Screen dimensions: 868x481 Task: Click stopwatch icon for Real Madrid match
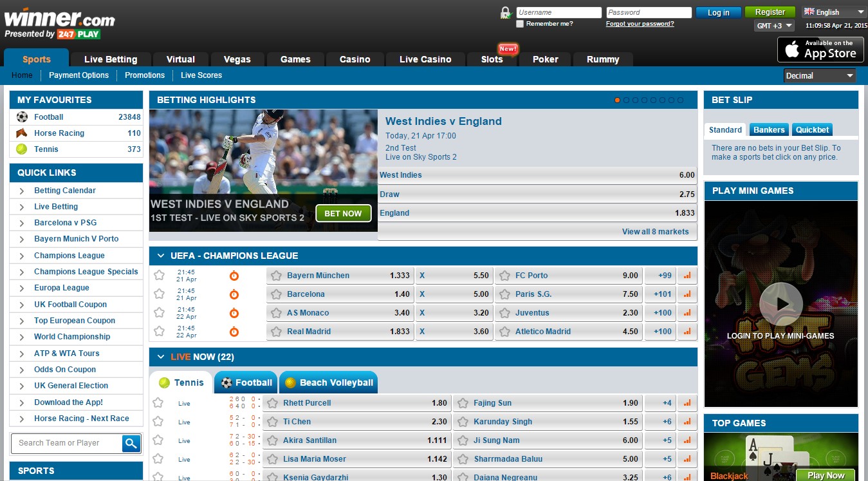click(x=234, y=332)
